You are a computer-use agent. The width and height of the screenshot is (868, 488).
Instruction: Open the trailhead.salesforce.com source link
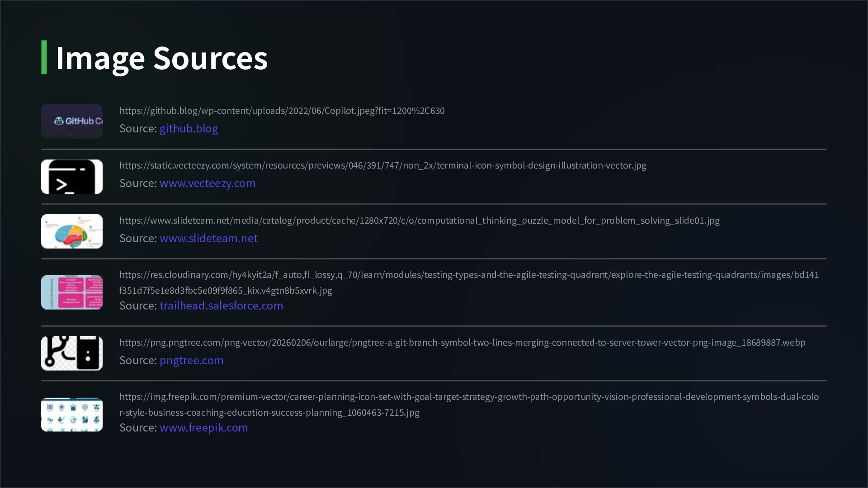[222, 306]
